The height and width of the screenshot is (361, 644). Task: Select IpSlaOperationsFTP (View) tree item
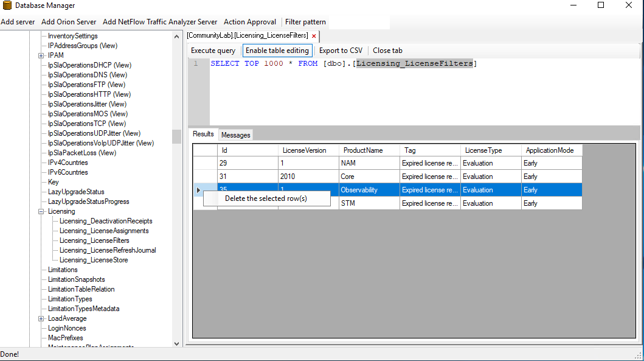click(87, 85)
